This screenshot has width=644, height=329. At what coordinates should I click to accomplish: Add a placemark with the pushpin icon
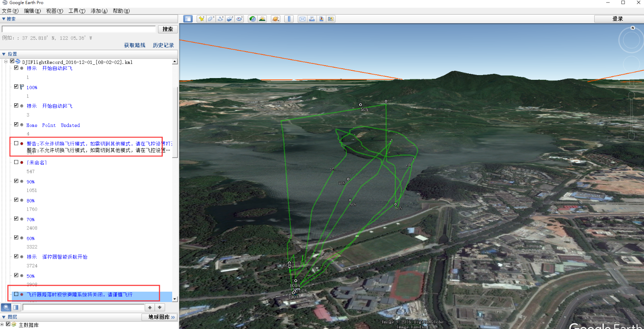201,19
